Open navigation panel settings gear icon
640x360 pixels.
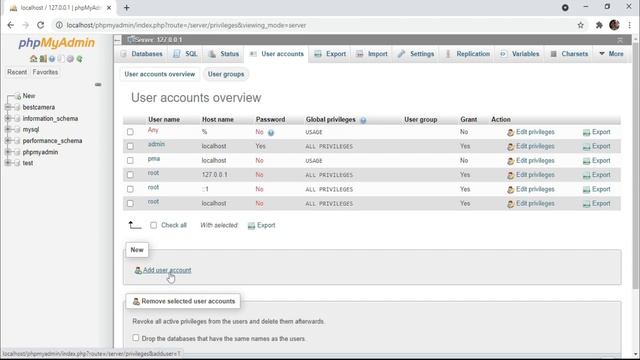[70, 59]
